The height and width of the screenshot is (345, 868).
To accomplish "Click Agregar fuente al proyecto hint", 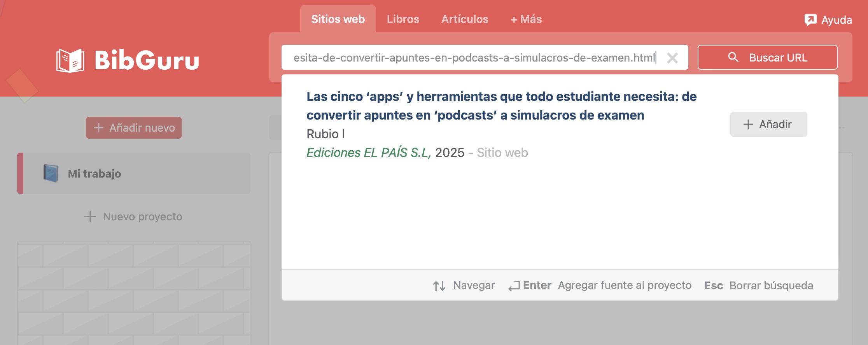I will 625,285.
